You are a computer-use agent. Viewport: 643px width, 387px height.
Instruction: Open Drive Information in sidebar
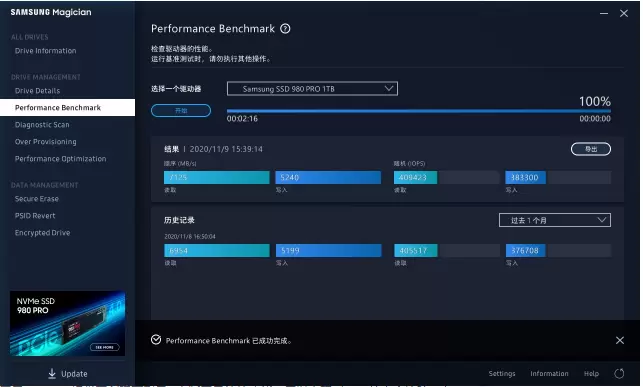coord(46,51)
